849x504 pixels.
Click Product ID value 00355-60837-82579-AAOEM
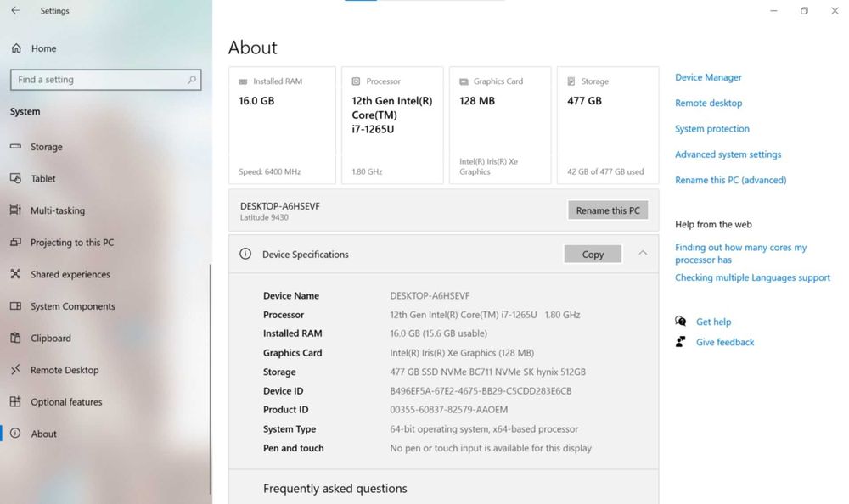tap(449, 410)
